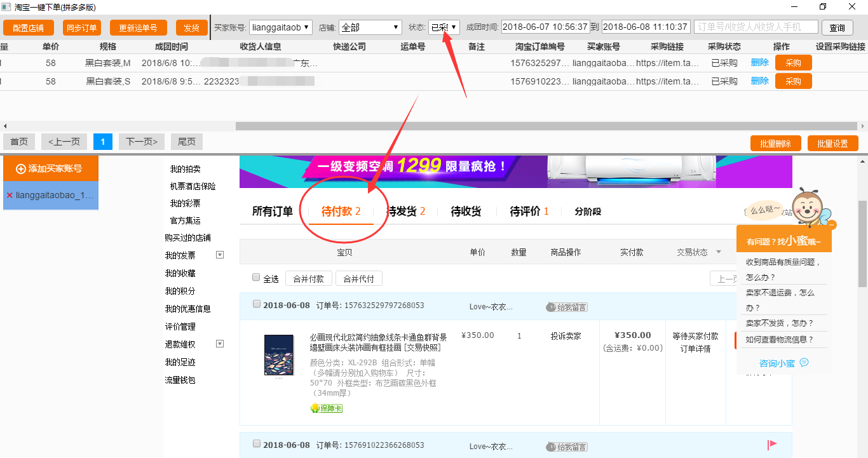Expand the 退款维权 menu arrow
The height and width of the screenshot is (458, 868).
coord(220,344)
